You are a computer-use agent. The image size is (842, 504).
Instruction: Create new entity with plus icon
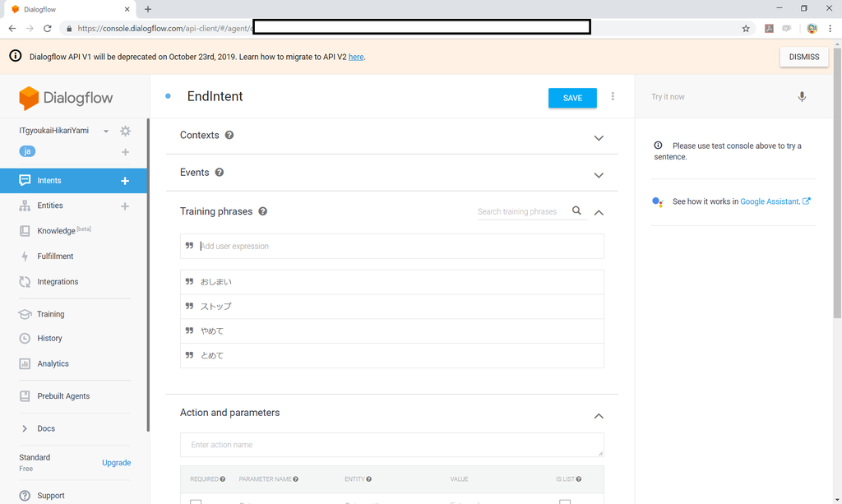point(125,206)
